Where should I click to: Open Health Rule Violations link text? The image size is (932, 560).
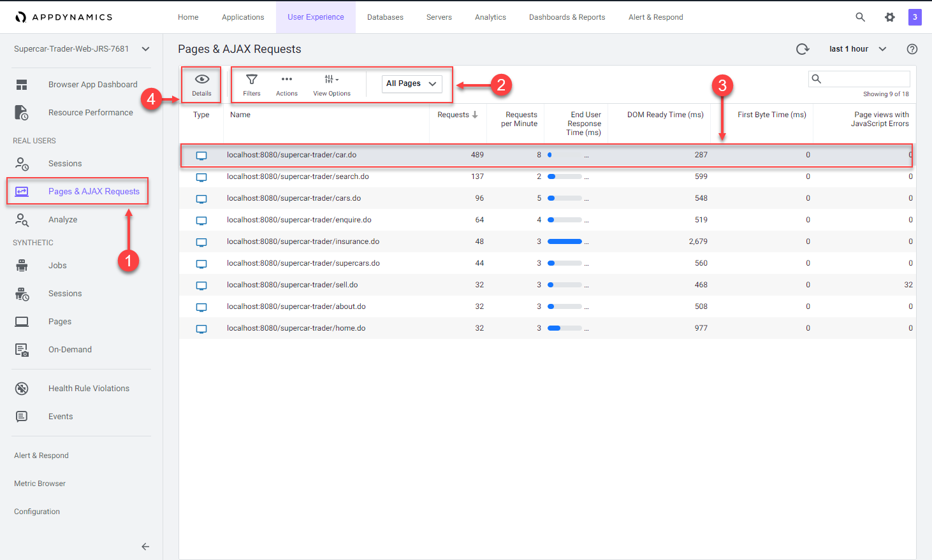[x=89, y=389]
